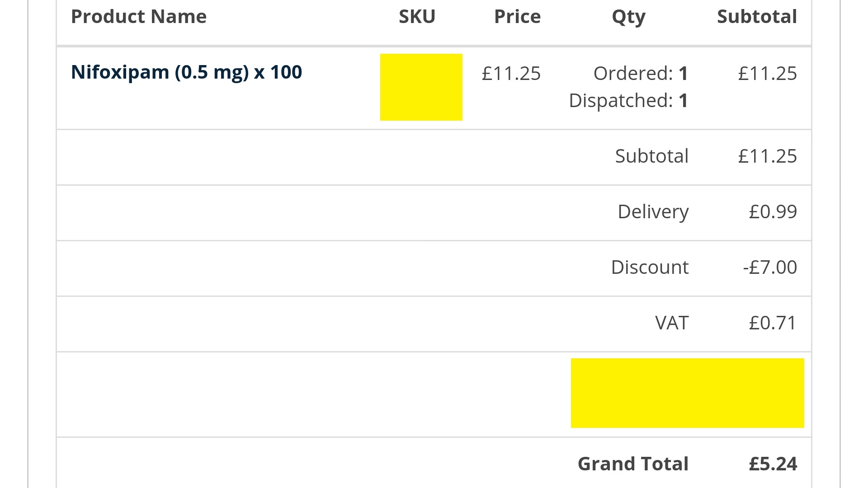Click the SKU column header

pyautogui.click(x=417, y=17)
